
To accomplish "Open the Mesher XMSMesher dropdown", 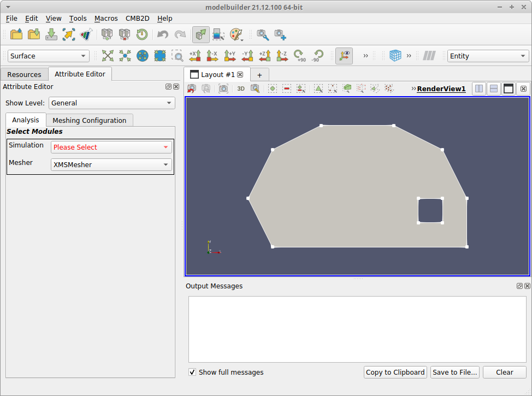I will pyautogui.click(x=111, y=164).
